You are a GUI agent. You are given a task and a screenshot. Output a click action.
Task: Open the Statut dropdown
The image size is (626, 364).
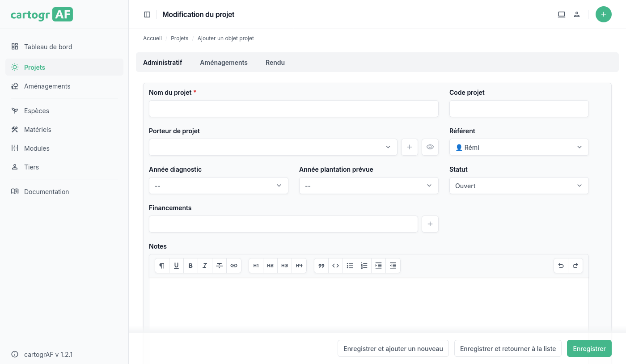(x=519, y=186)
